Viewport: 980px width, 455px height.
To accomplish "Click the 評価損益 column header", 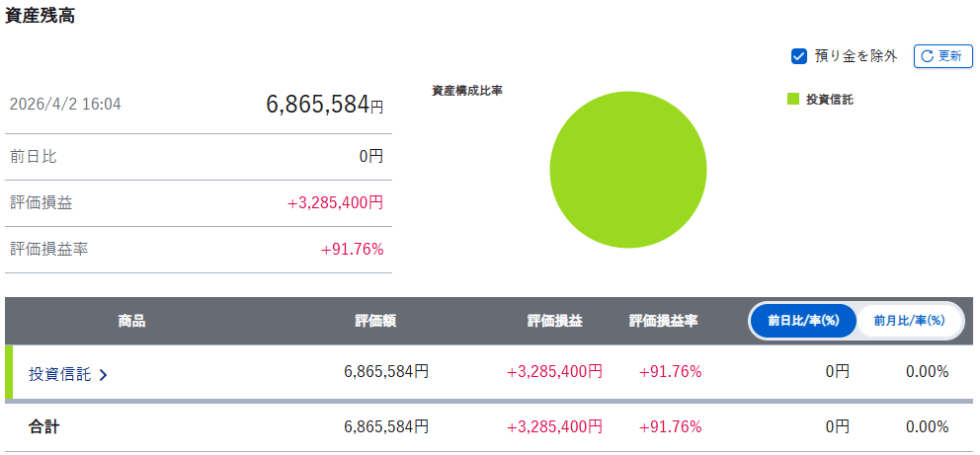I will [x=554, y=321].
